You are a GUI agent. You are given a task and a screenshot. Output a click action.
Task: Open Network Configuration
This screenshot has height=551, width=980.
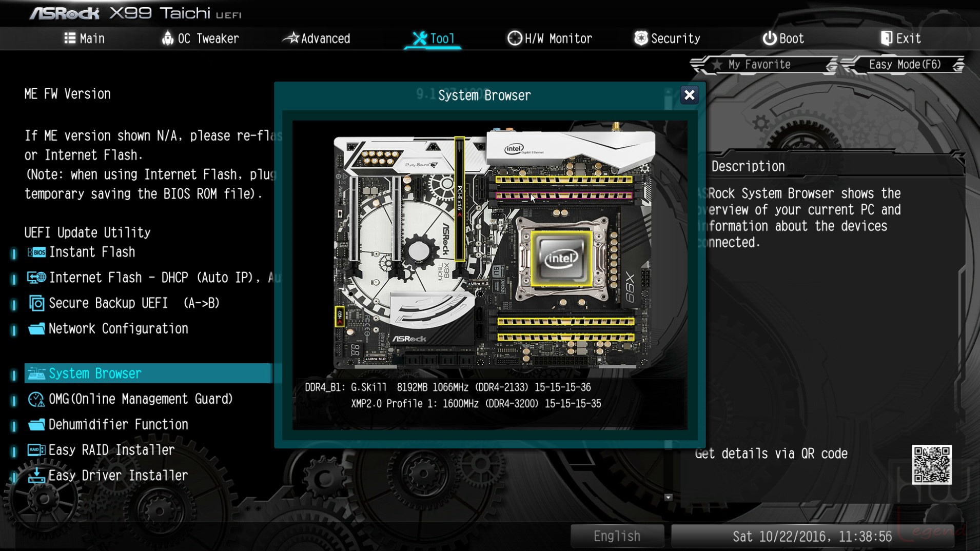(118, 329)
